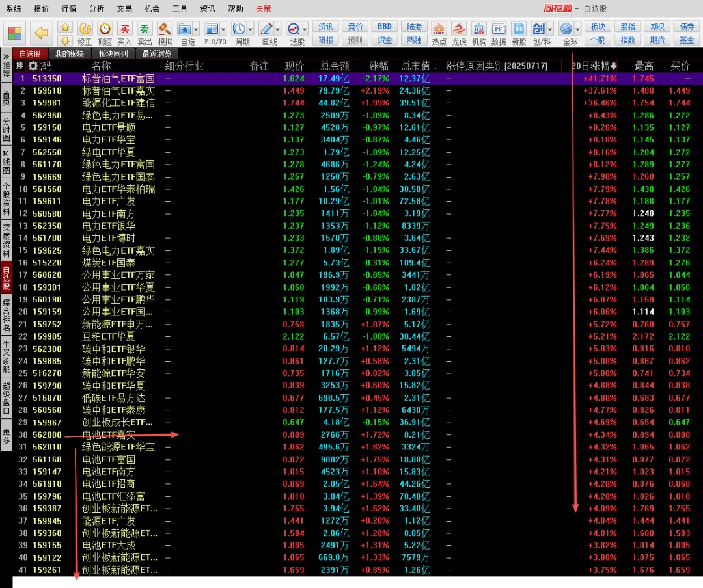The width and height of the screenshot is (703, 588).
Task: Click the 修正 refresh icon
Action: (85, 29)
